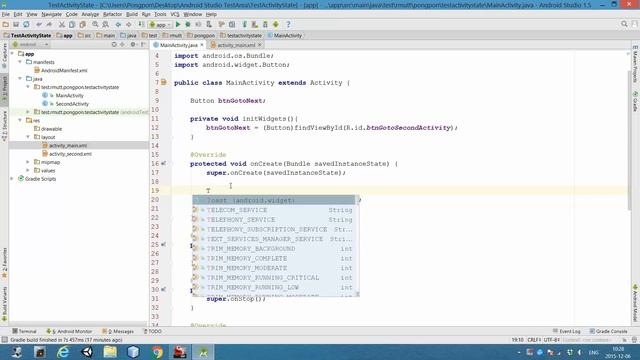The width and height of the screenshot is (640, 360).
Task: Click project panel settings gear icon
Action: [133, 44]
